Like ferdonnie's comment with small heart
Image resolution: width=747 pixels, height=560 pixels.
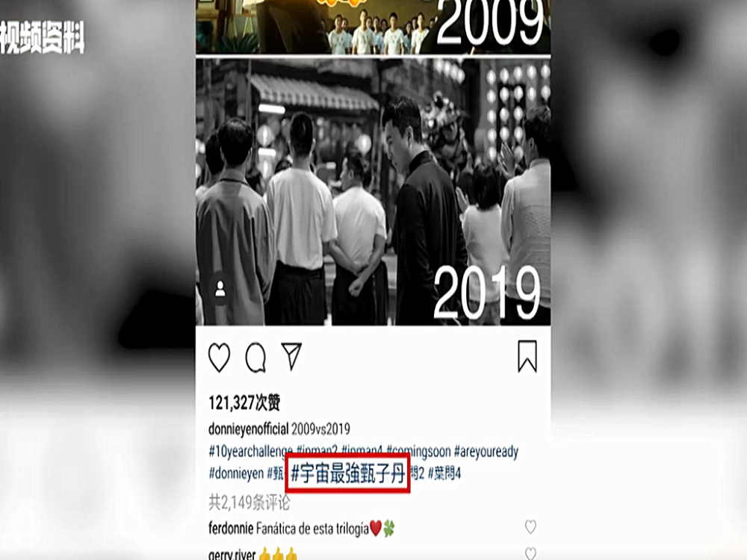[530, 526]
